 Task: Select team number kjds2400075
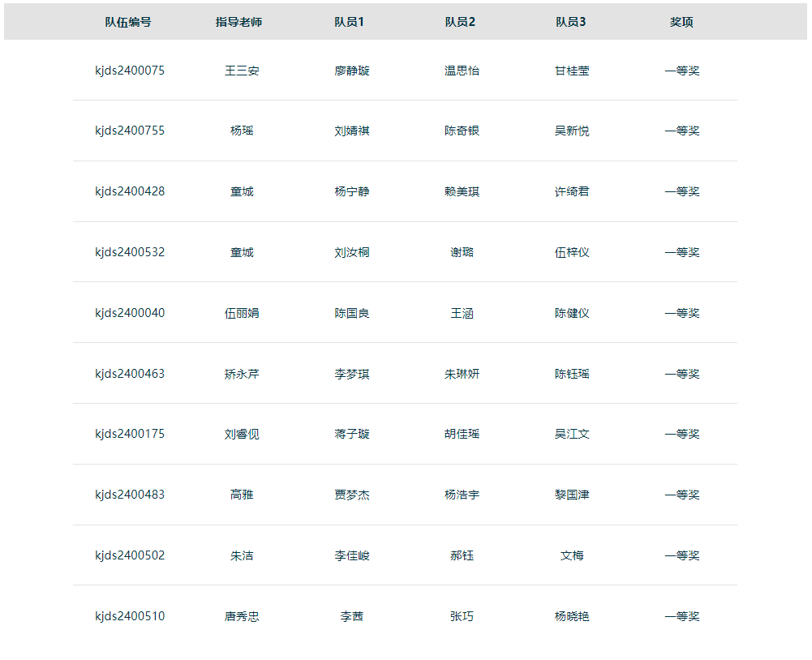(x=129, y=70)
